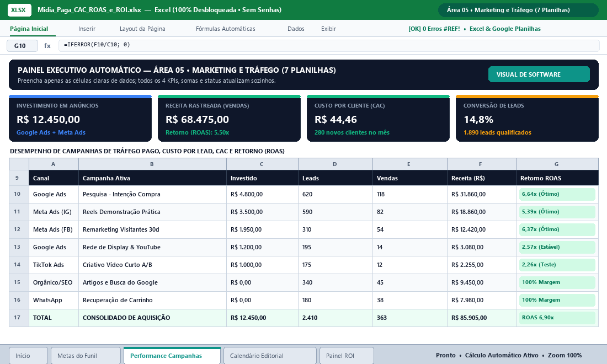The height and width of the screenshot is (364, 607).
Task: Select column B header
Action: pos(152,164)
